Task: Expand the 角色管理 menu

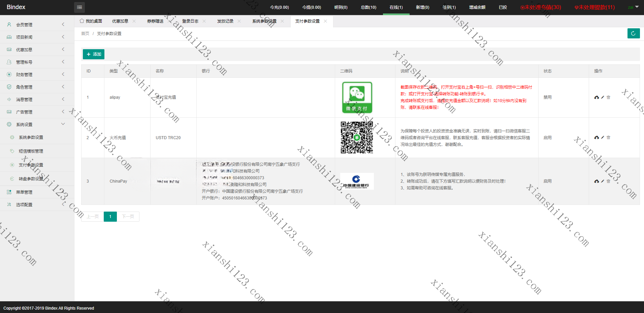Action: point(37,87)
